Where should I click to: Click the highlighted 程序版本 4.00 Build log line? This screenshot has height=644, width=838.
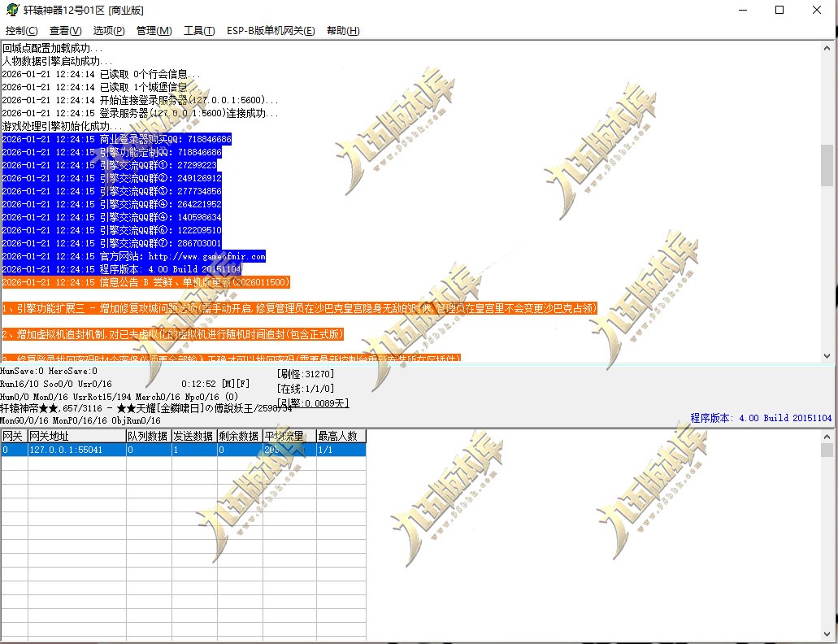point(122,269)
